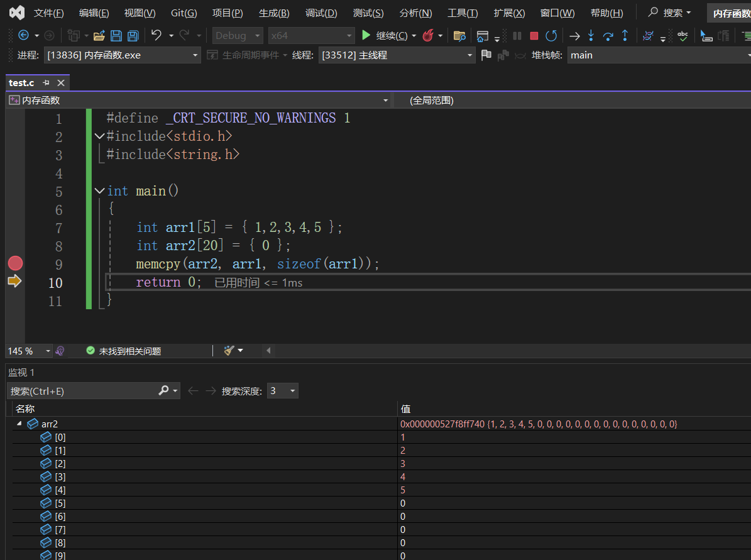The image size is (751, 560).
Task: Select the test.c editor tab
Action: tap(21, 83)
